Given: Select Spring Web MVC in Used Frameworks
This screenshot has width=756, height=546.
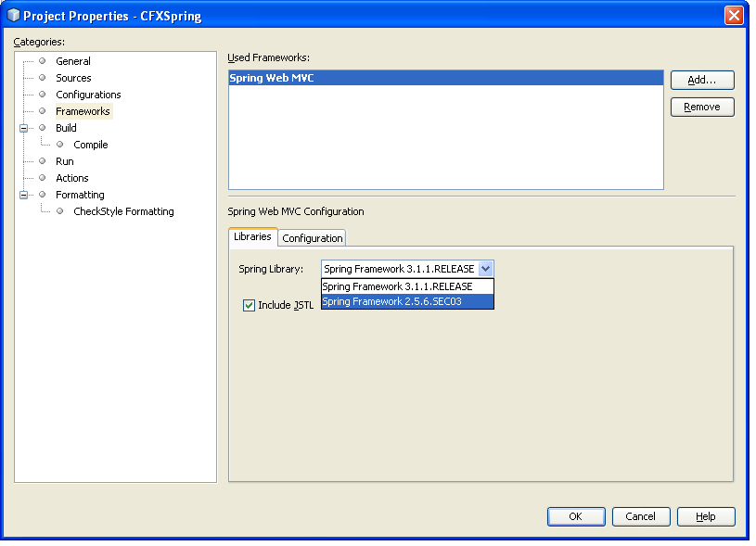Looking at the screenshot, I should click(446, 78).
